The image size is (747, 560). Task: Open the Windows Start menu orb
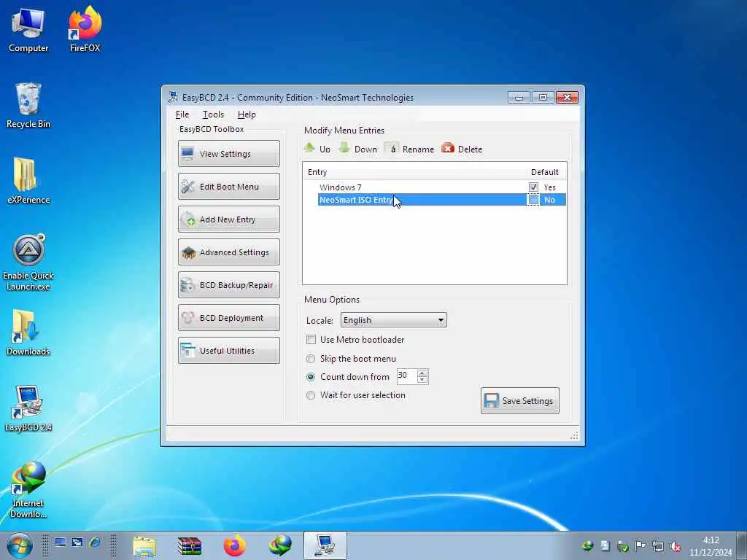(20, 545)
